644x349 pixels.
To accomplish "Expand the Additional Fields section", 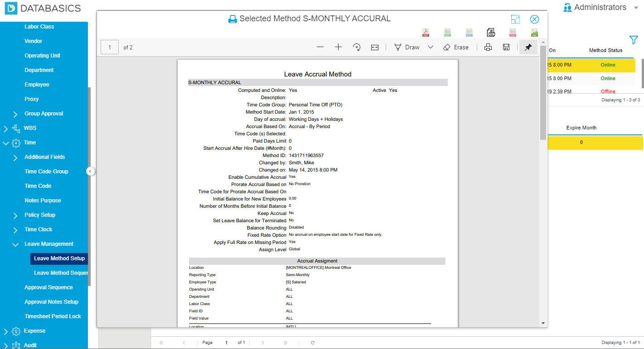I will pos(16,158).
